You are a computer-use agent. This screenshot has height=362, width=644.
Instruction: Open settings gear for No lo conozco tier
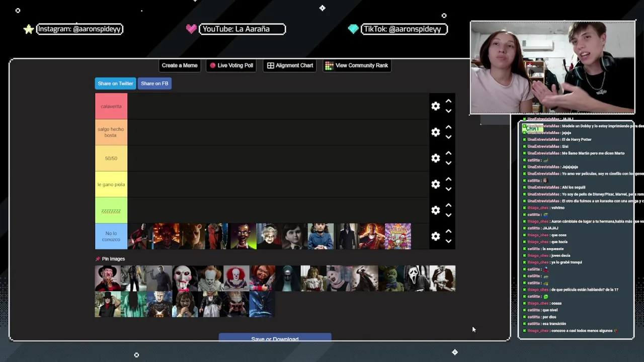(436, 236)
